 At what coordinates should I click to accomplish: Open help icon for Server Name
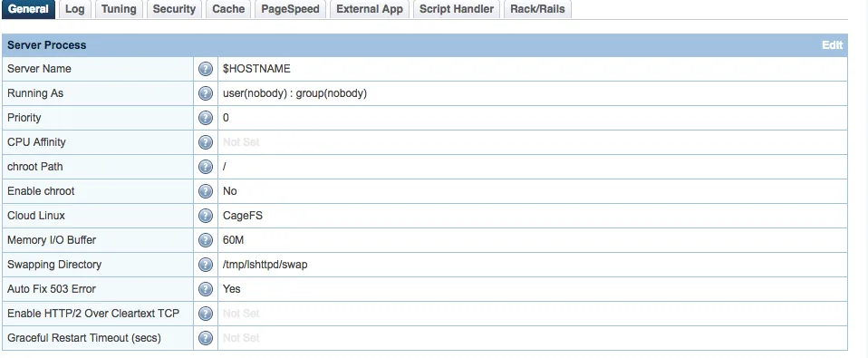pyautogui.click(x=206, y=69)
